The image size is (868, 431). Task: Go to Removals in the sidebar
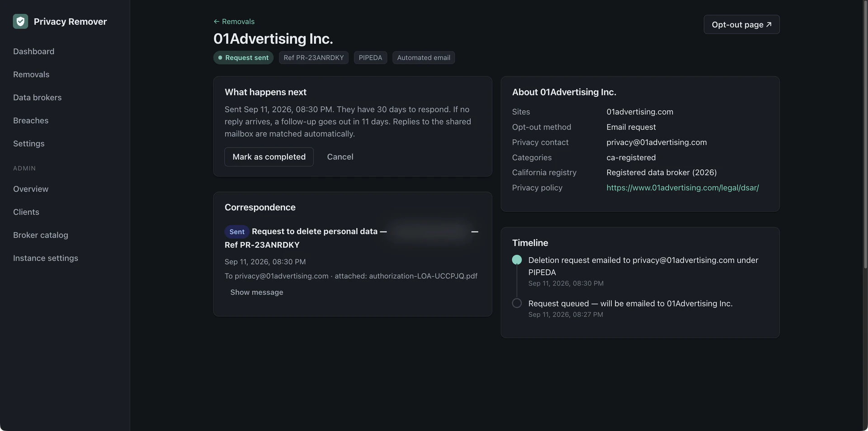[x=31, y=75]
